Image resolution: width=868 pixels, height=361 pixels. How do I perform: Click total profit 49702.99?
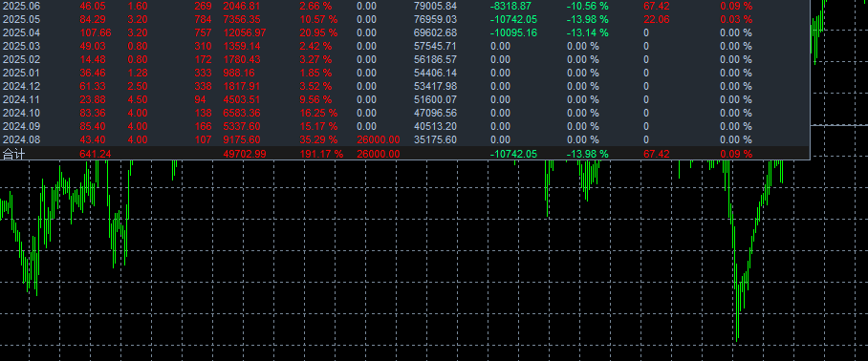click(245, 154)
